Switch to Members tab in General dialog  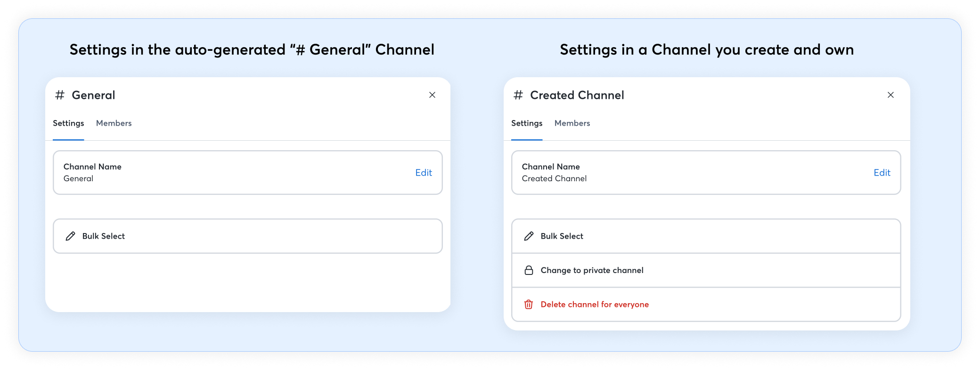[114, 123]
